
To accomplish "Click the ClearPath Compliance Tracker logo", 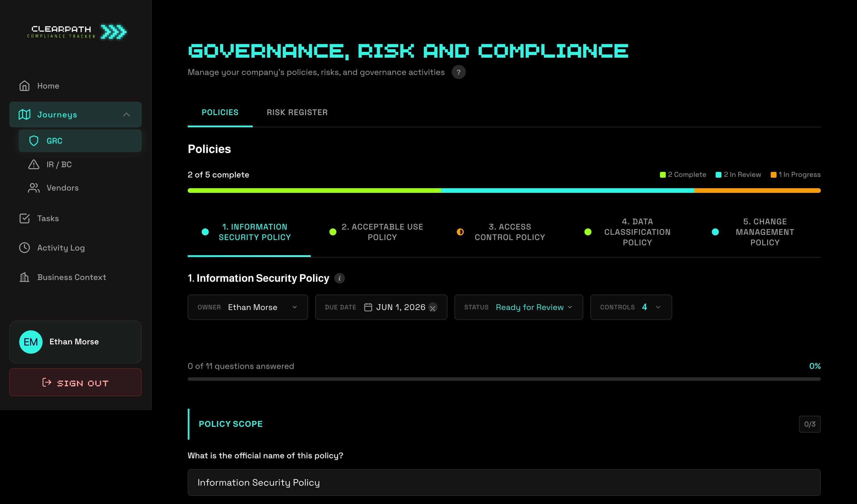I will tap(77, 32).
